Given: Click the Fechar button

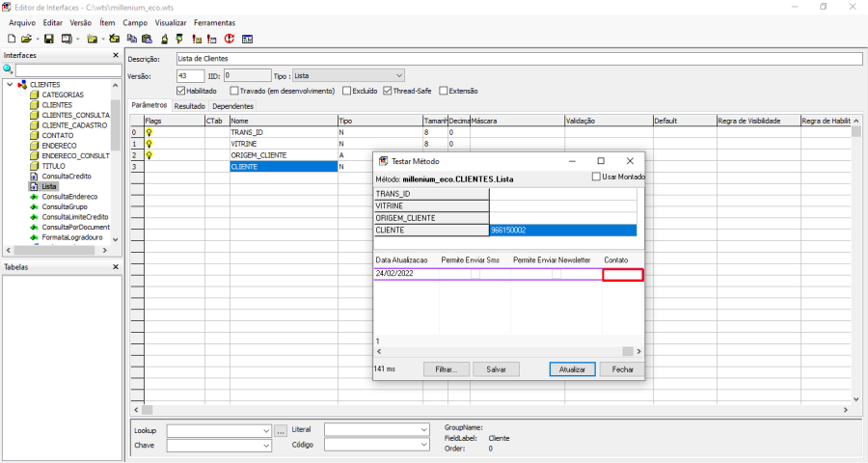Looking at the screenshot, I should coord(623,369).
